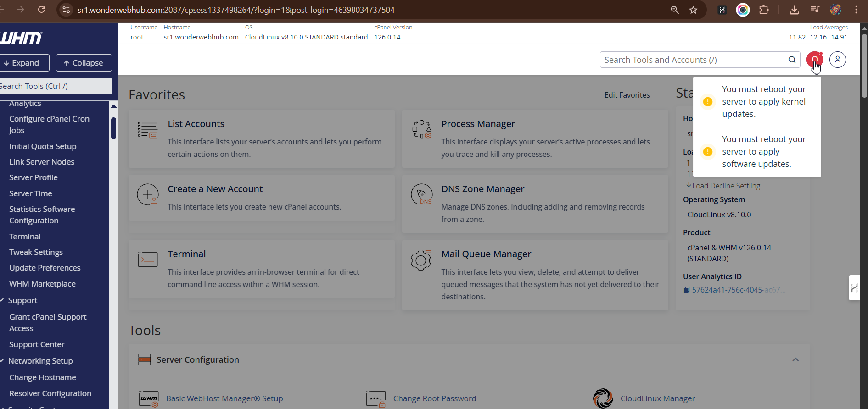The width and height of the screenshot is (868, 409).
Task: Select Server Time from sidebar menu
Action: pyautogui.click(x=31, y=193)
